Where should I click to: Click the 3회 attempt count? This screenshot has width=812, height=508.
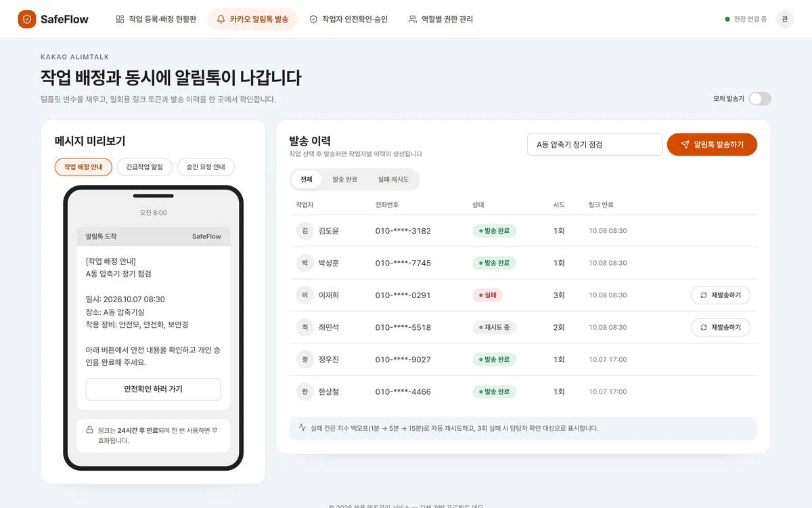pos(559,295)
